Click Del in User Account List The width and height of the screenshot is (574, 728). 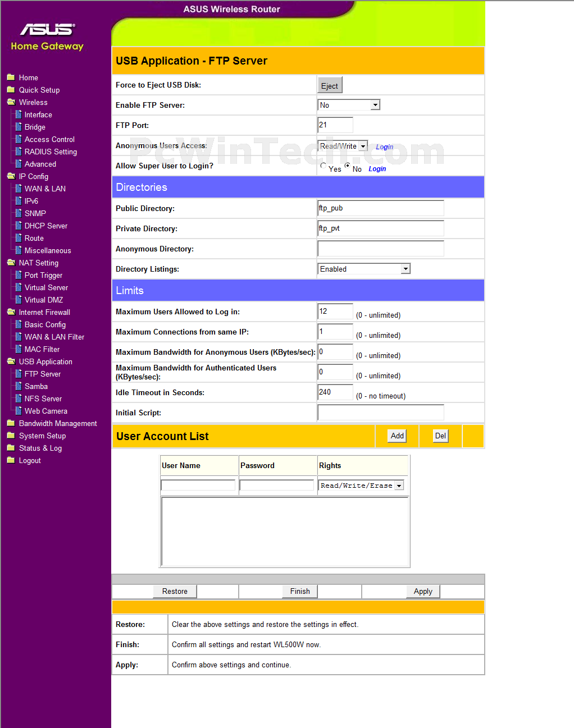(441, 436)
